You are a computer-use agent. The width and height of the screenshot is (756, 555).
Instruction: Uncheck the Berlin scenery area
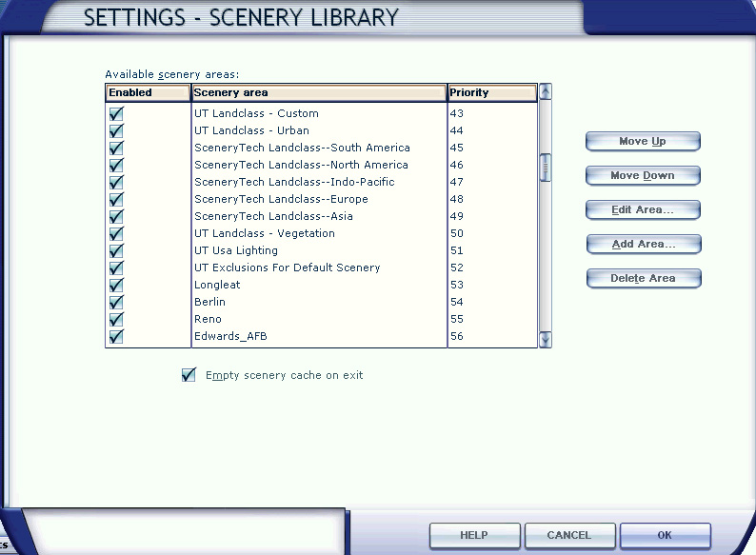(116, 302)
